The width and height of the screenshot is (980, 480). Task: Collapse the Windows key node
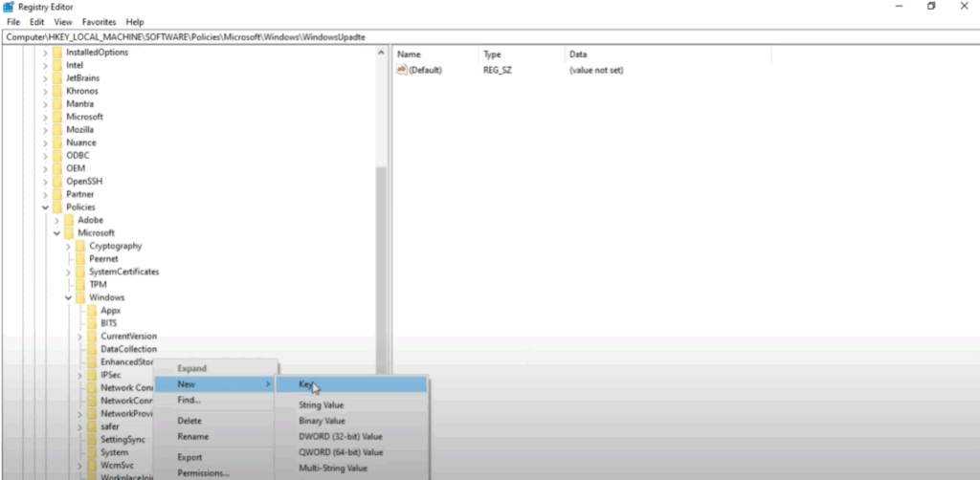(x=68, y=297)
